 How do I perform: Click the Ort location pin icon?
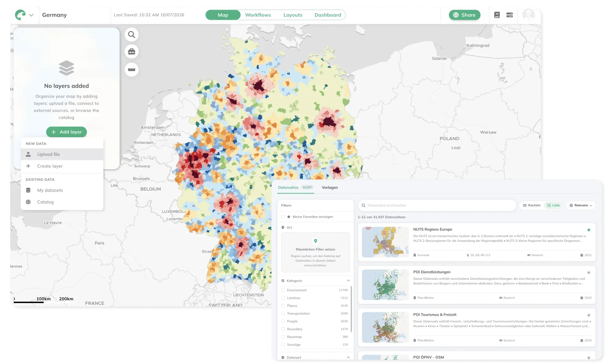[x=283, y=228]
